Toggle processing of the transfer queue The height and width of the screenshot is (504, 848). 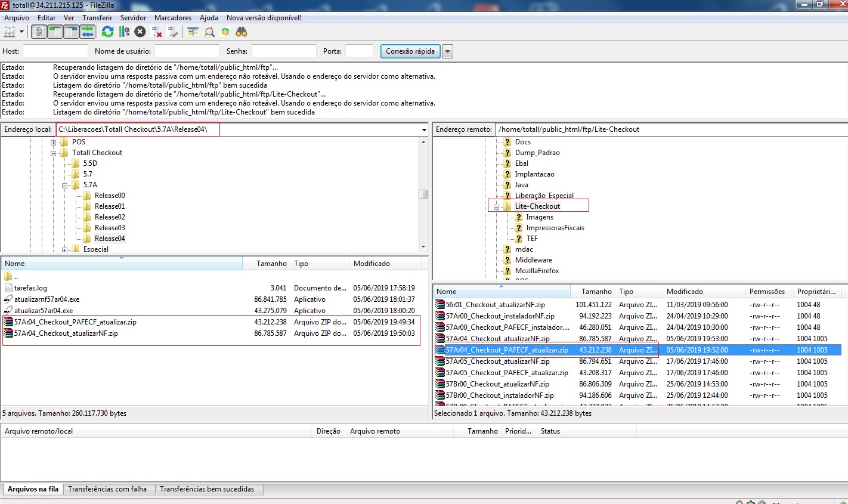[x=124, y=32]
